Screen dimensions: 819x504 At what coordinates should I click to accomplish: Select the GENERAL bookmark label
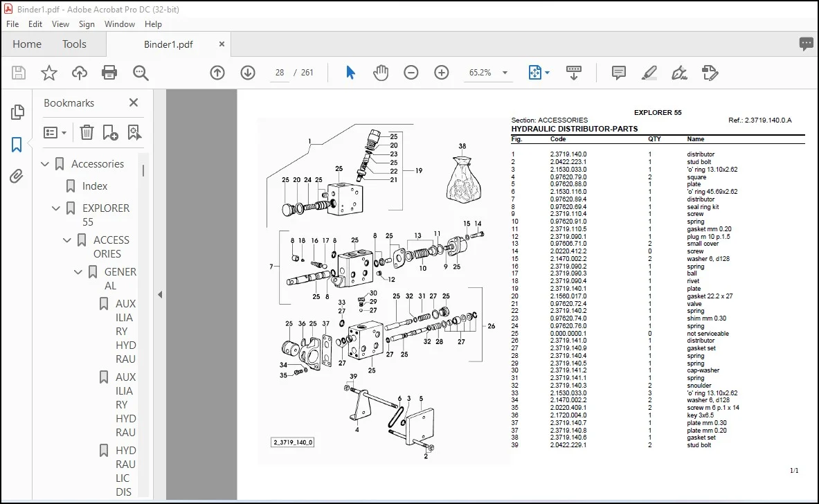[x=120, y=279]
